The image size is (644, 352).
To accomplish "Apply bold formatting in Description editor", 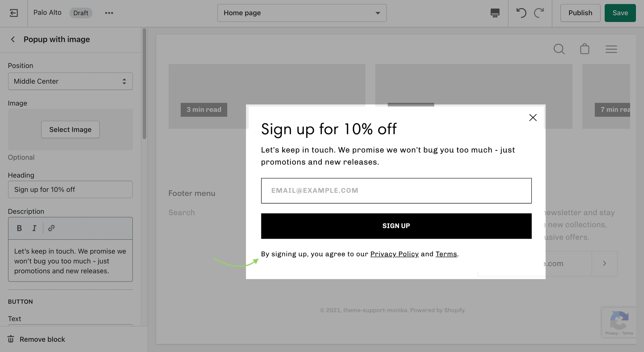I will pyautogui.click(x=19, y=228).
